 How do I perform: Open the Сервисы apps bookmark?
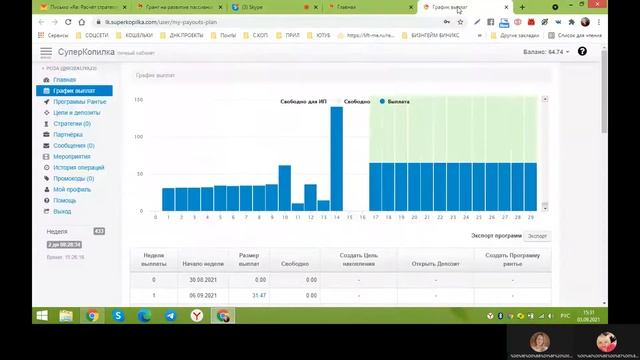click(53, 36)
